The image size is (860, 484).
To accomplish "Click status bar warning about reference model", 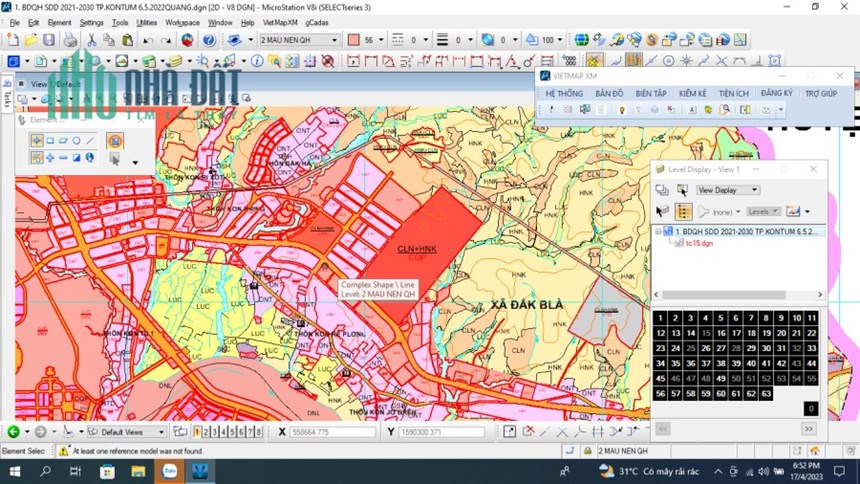I will [x=131, y=451].
